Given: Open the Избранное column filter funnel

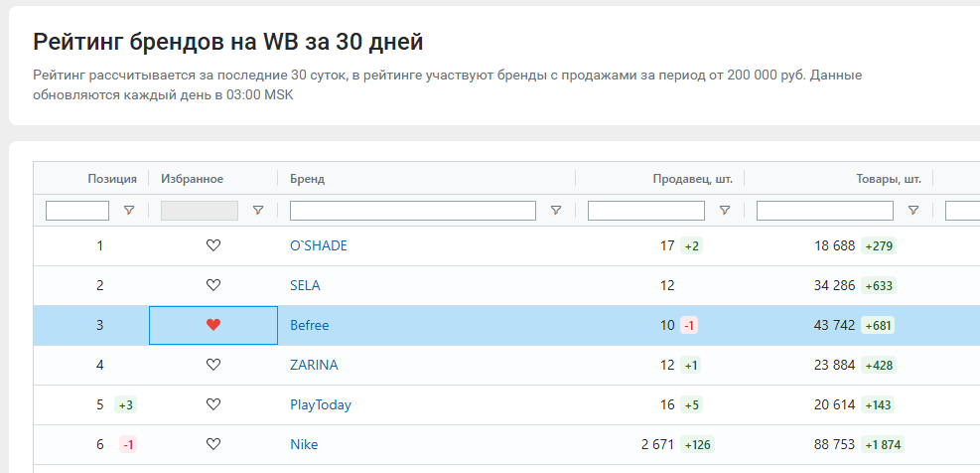Looking at the screenshot, I should [x=257, y=211].
